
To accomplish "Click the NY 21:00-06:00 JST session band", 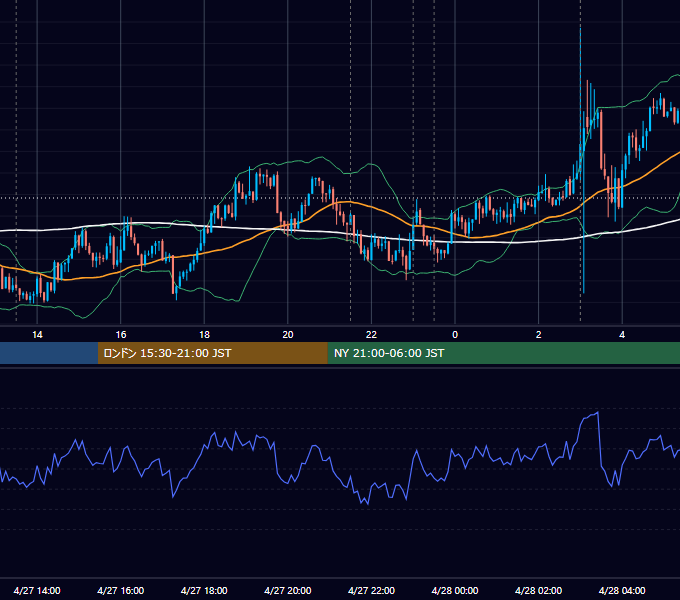I will 503,353.
